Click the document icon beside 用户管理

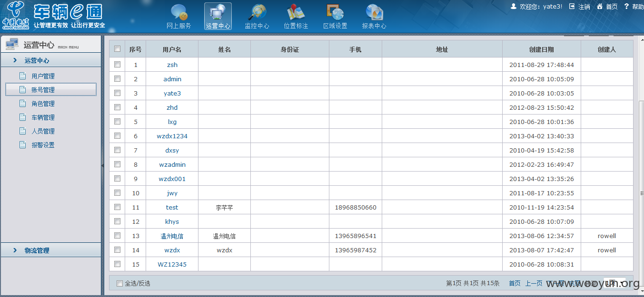pyautogui.click(x=22, y=76)
